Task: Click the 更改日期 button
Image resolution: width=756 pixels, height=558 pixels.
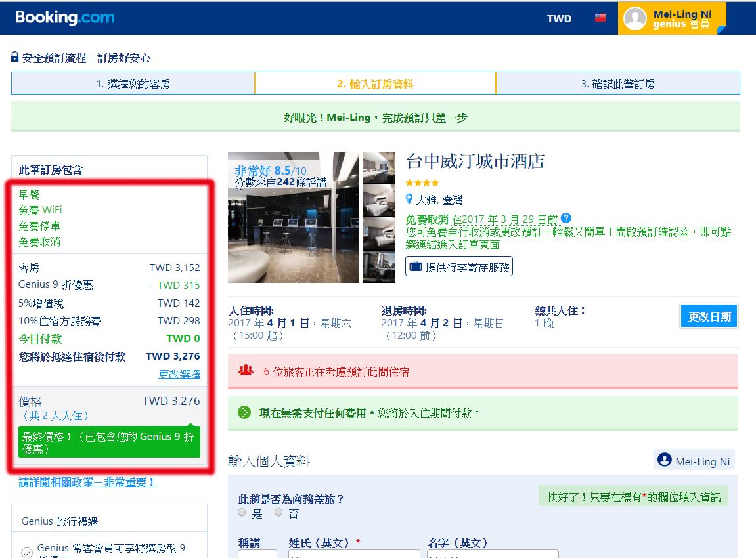Action: pyautogui.click(x=709, y=316)
